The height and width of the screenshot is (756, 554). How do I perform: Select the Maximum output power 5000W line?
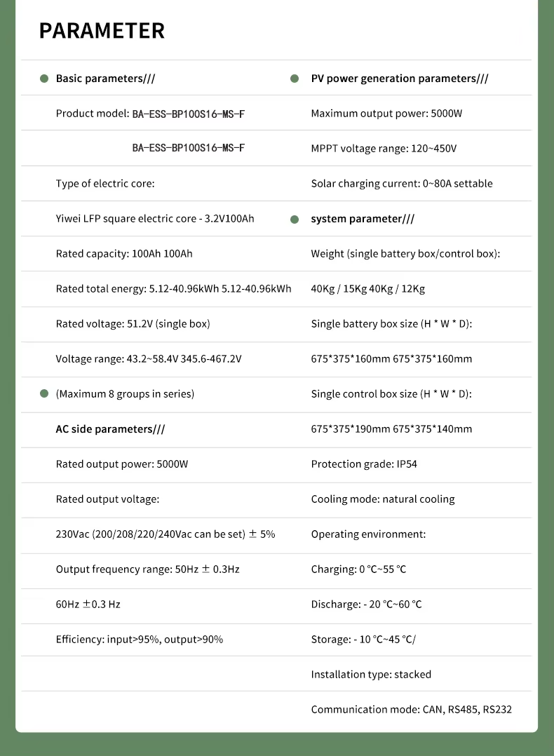(x=386, y=114)
